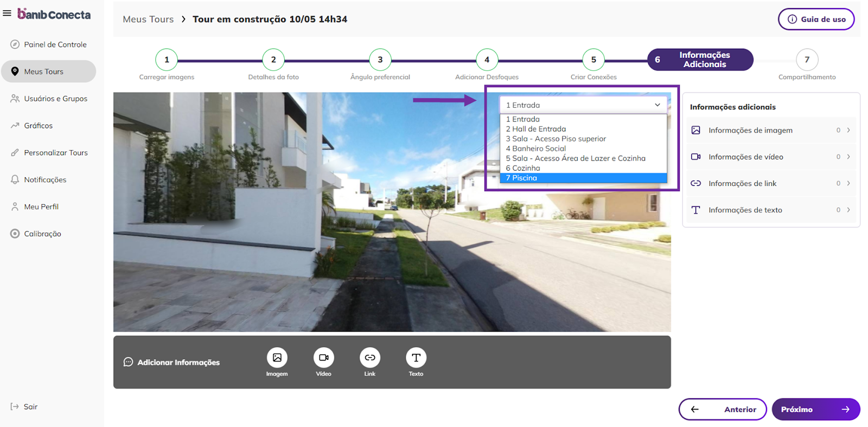Screen dimensions: 868x427
Task: Go to step 7 Compartilhamento
Action: click(x=807, y=60)
